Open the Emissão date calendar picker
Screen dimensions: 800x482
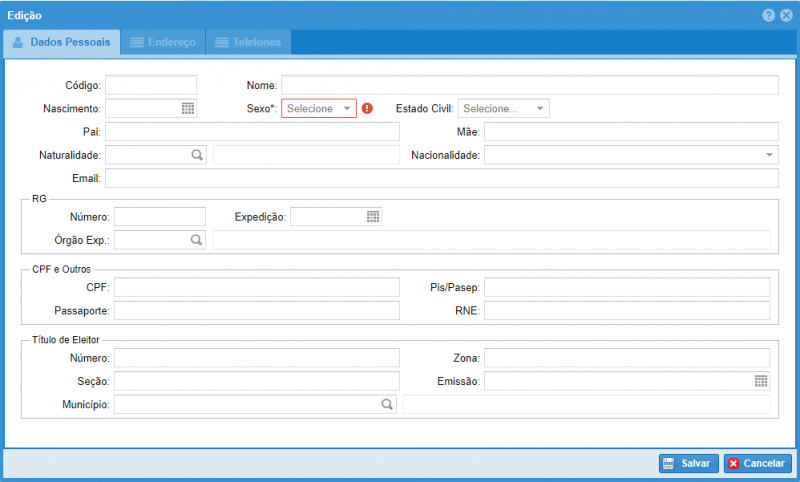pos(761,381)
